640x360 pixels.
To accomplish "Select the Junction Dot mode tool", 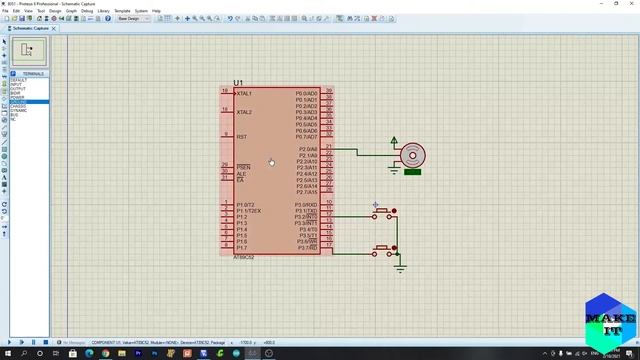I will coord(4,56).
